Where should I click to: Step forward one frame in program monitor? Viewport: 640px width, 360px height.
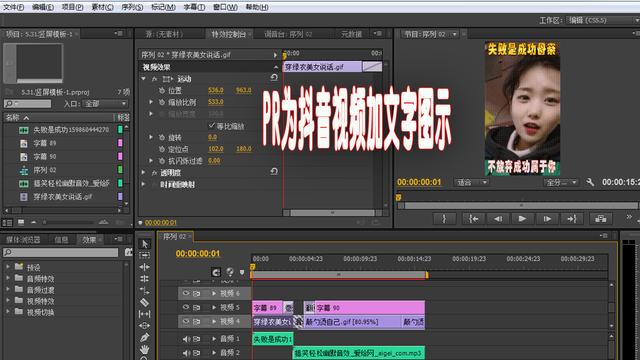click(x=547, y=219)
